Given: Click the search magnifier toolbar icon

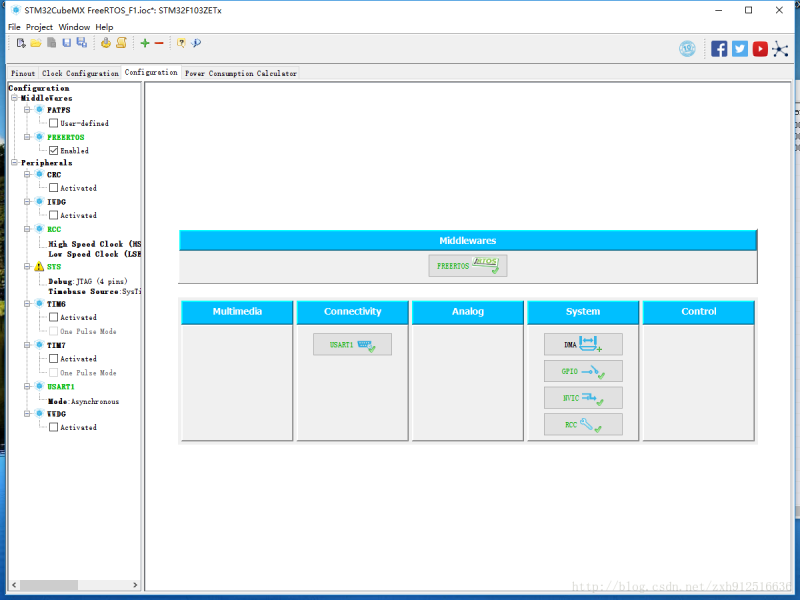Looking at the screenshot, I should [196, 43].
